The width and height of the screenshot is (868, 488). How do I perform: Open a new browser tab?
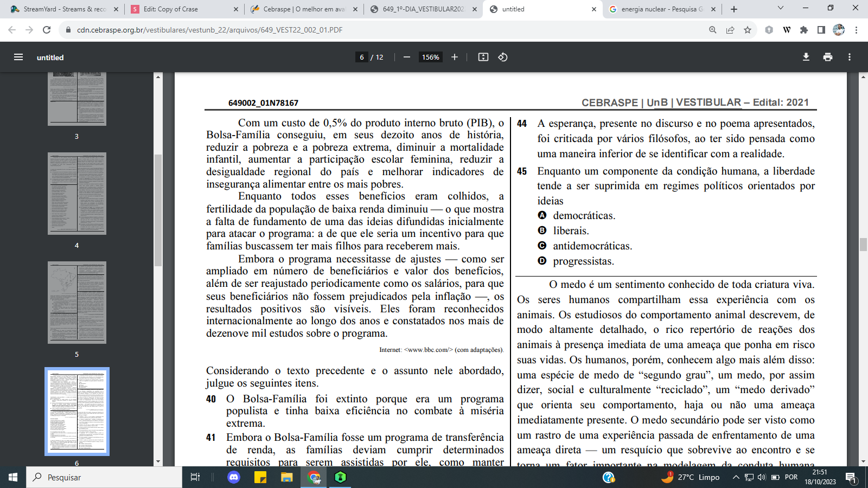(734, 9)
